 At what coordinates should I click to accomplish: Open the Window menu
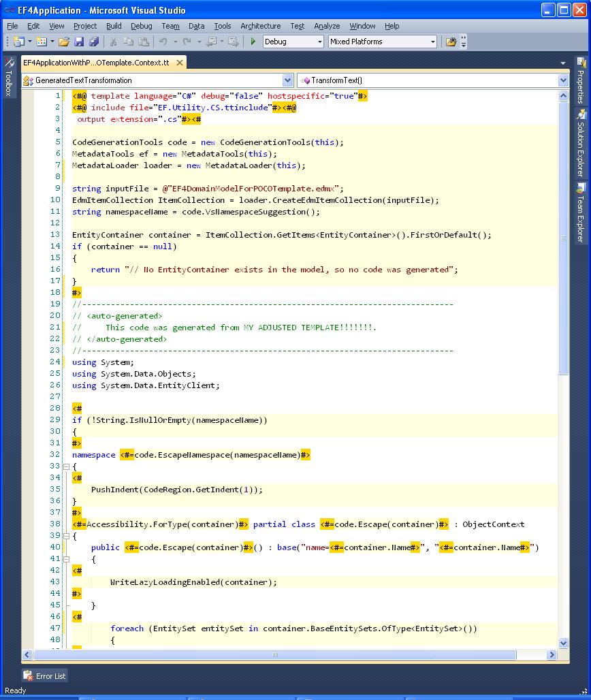(x=362, y=26)
